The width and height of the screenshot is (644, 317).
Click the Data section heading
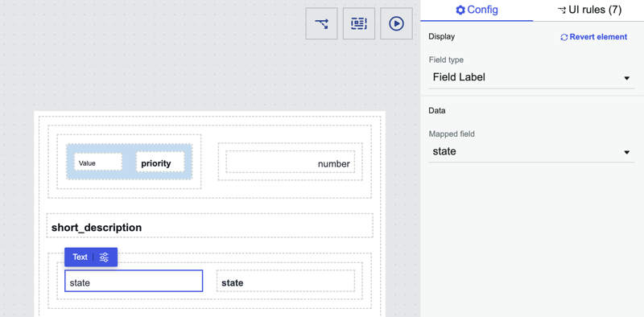[437, 110]
